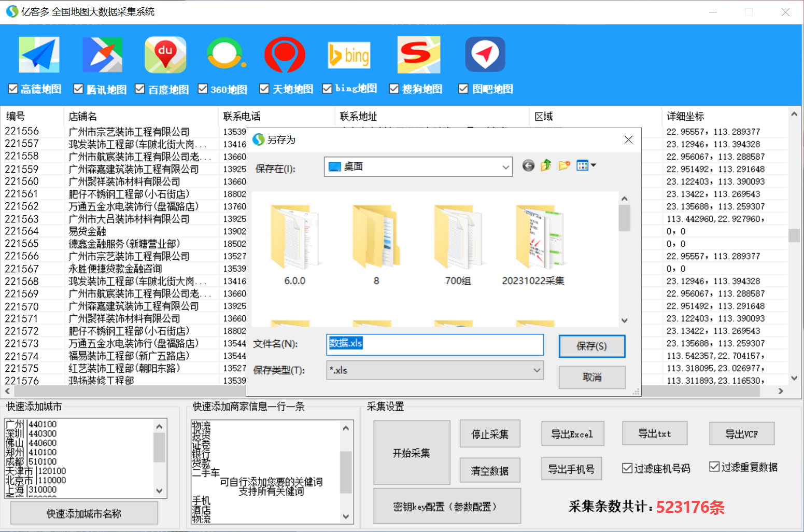Select the 搜狗地图 map icon
This screenshot has height=532, width=804.
click(418, 54)
